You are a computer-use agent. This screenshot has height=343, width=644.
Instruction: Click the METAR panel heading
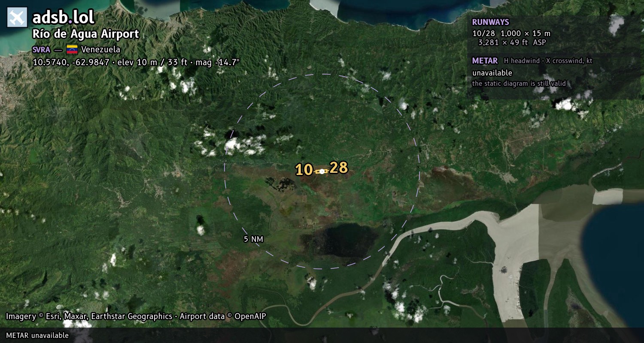(x=485, y=61)
